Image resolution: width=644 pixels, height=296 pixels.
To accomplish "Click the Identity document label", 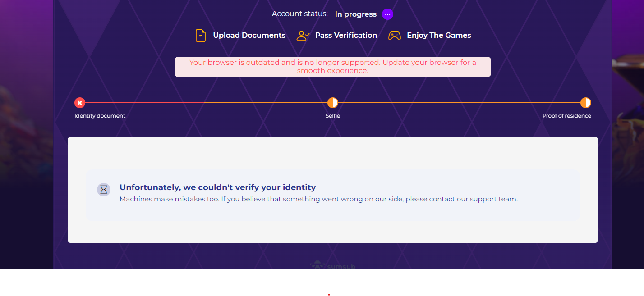I will click(x=100, y=116).
